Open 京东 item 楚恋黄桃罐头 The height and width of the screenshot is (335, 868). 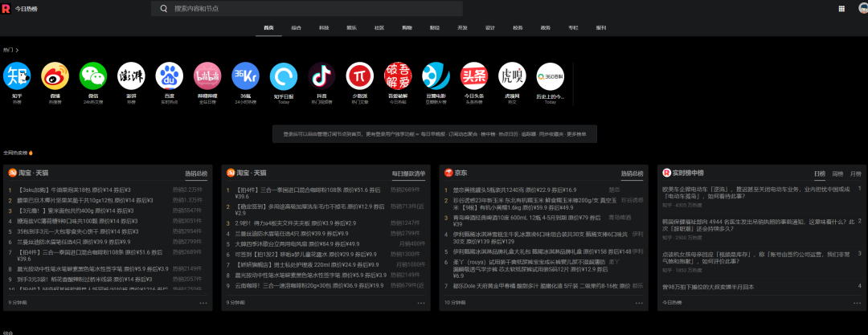tap(514, 190)
